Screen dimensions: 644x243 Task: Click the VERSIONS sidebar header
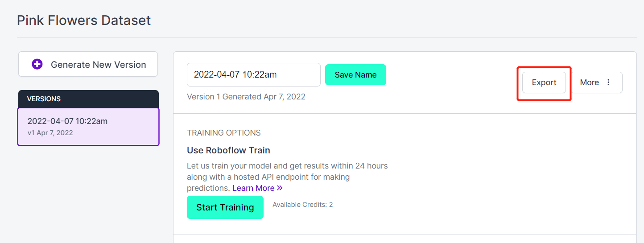88,99
